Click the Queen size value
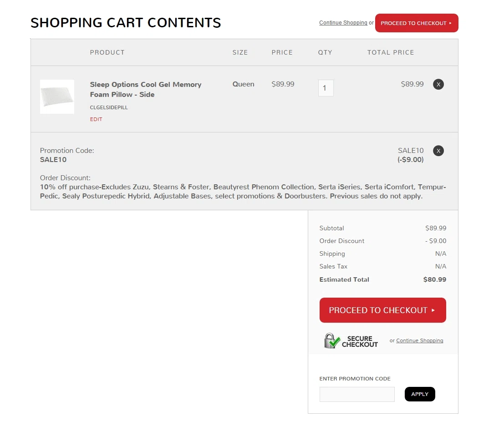The image size is (504, 421). pos(243,84)
